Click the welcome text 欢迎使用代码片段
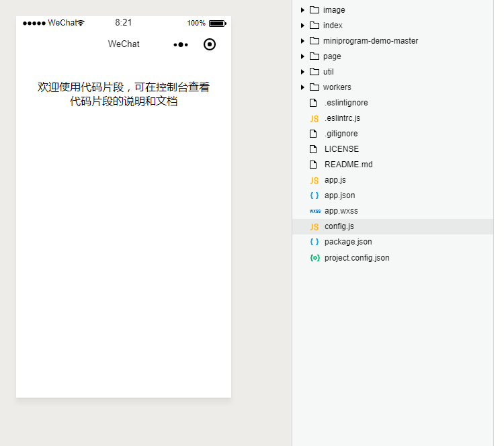Viewport: 504px width, 446px height. (81, 87)
